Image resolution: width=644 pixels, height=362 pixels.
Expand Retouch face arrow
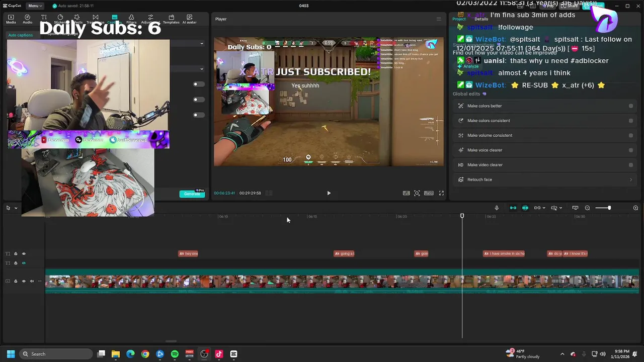pyautogui.click(x=631, y=179)
